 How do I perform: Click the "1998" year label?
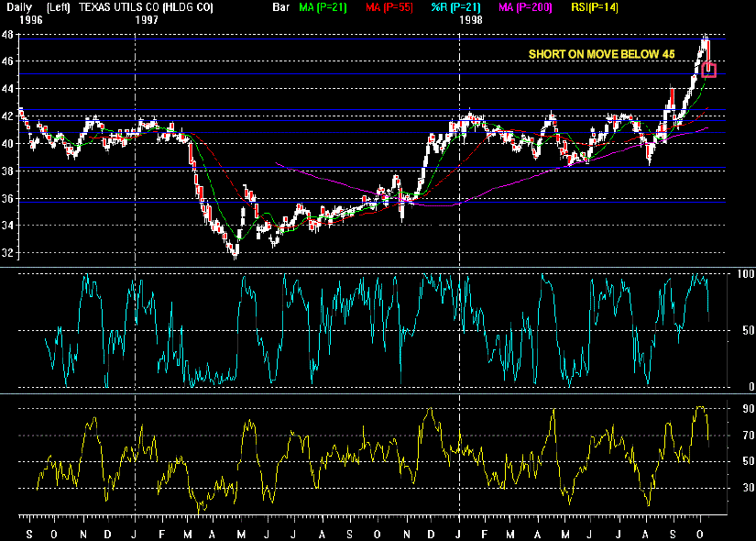[471, 20]
